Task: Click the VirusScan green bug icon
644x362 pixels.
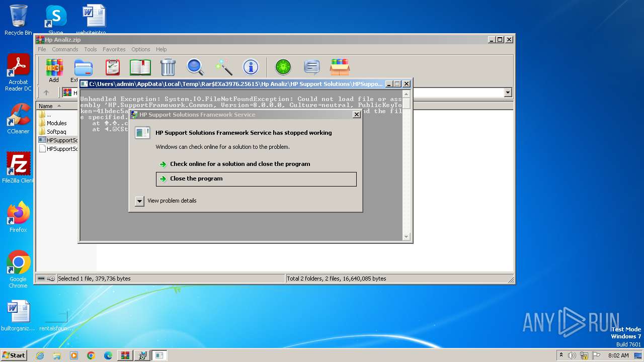Action: click(x=283, y=67)
